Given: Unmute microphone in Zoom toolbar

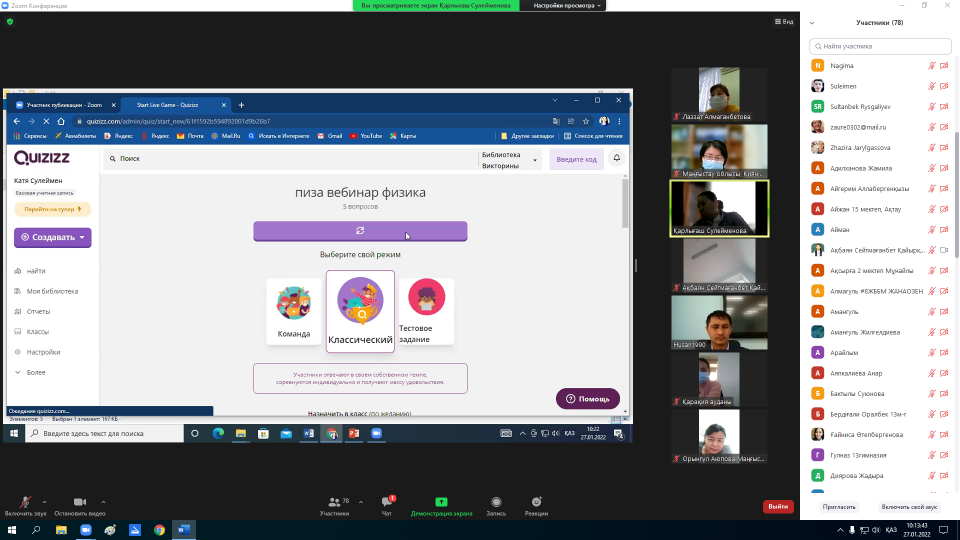Looking at the screenshot, I should tap(25, 506).
